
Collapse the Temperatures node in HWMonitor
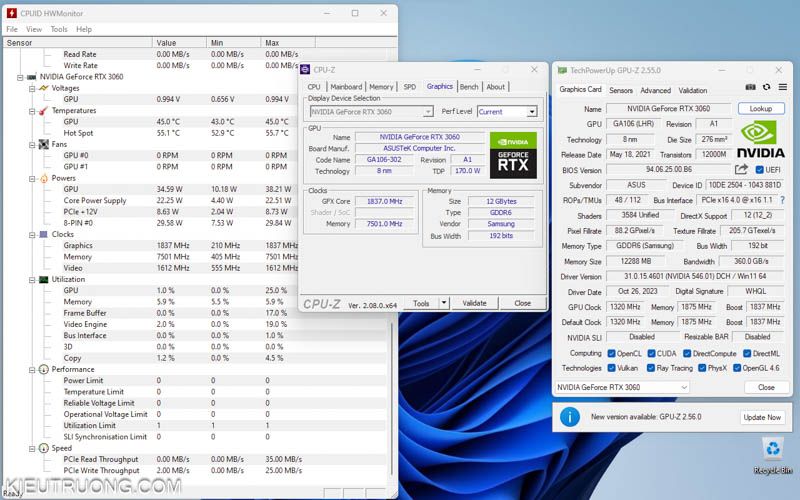pos(32,111)
